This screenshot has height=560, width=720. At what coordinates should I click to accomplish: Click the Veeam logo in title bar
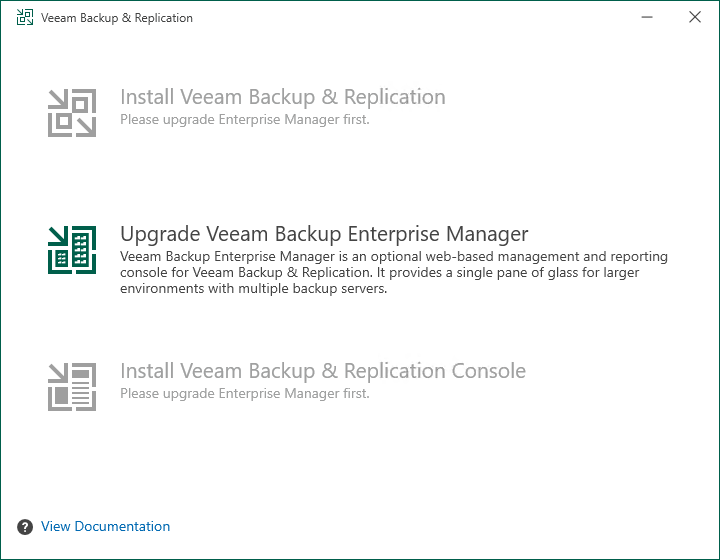25,18
